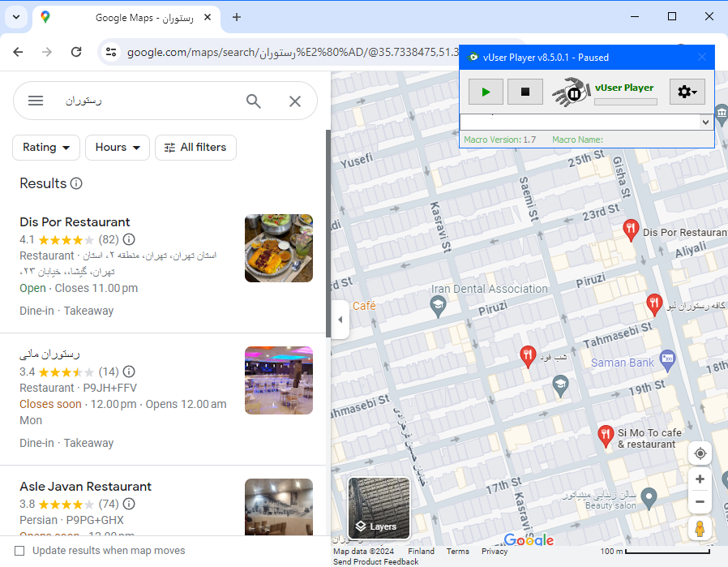728x567 pixels.
Task: Open a new browser tab
Action: [x=237, y=17]
